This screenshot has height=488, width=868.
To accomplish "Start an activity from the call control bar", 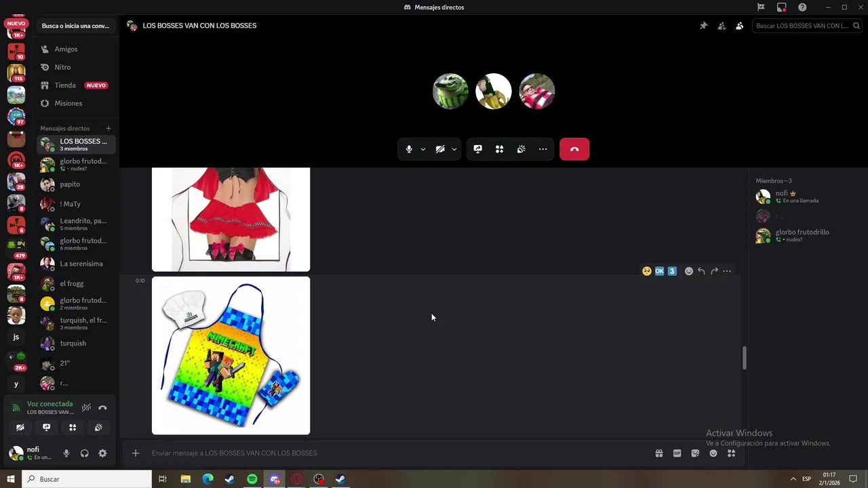I will pos(499,149).
